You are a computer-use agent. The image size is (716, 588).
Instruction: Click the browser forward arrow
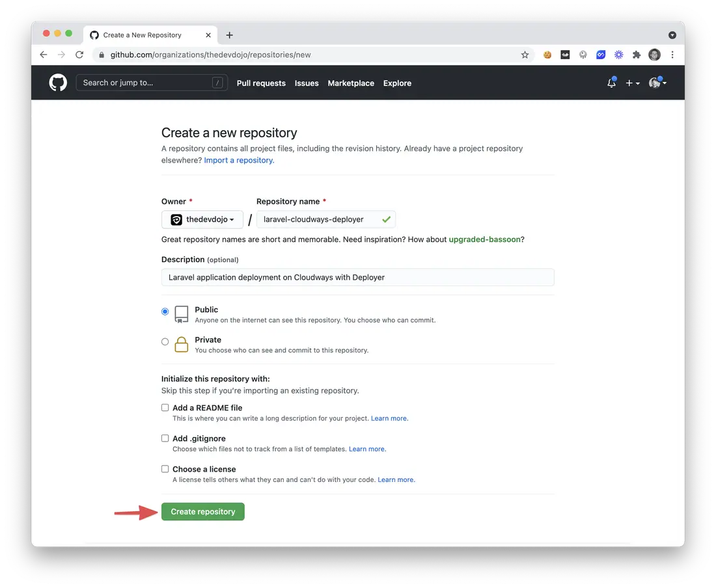(61, 55)
